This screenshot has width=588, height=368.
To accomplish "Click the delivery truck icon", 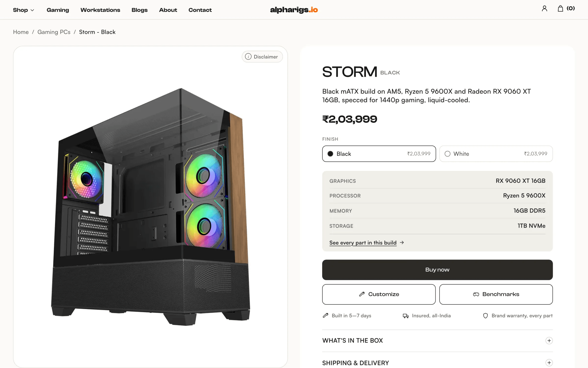I will (x=406, y=316).
